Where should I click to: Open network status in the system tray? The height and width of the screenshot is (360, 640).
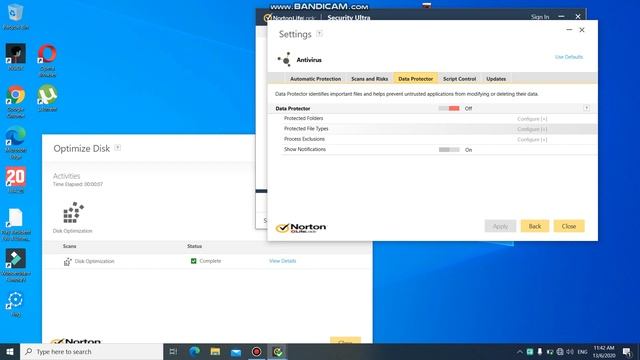560,351
